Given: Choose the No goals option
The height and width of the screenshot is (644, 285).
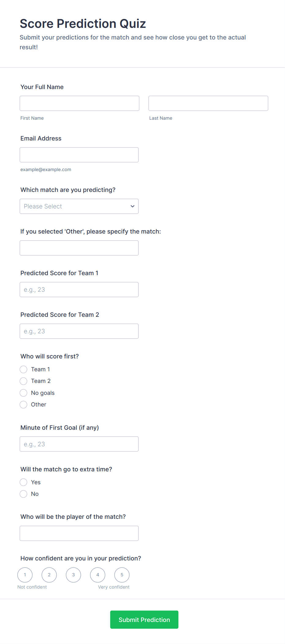Looking at the screenshot, I should (24, 393).
